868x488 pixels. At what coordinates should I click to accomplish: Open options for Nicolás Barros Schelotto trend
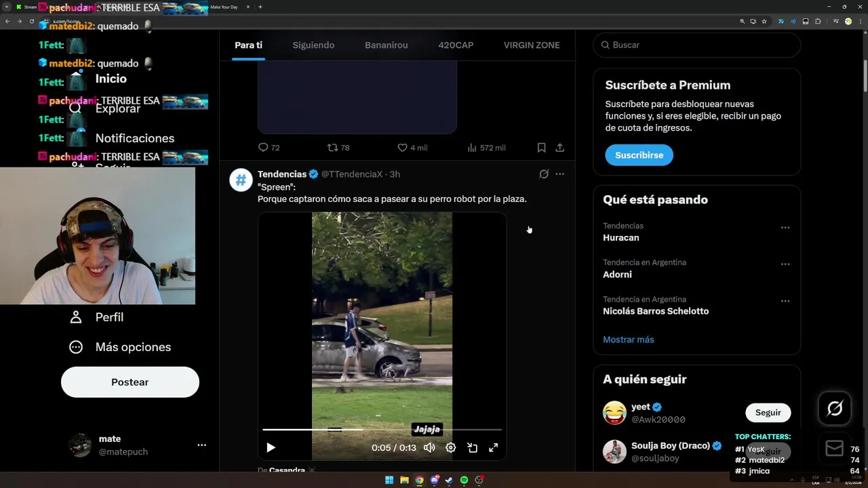click(x=785, y=301)
